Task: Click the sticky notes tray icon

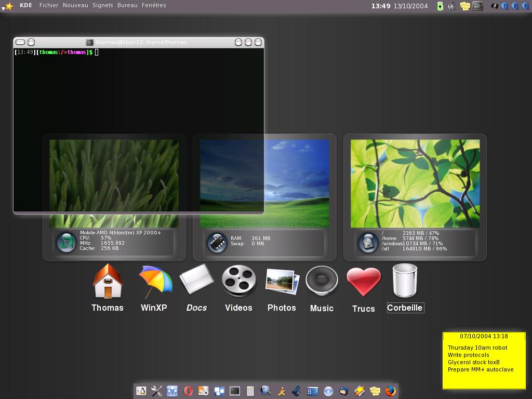Action: [x=465, y=6]
